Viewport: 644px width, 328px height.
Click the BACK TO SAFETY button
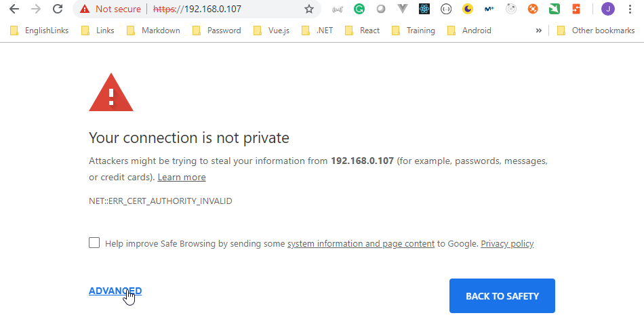click(502, 296)
